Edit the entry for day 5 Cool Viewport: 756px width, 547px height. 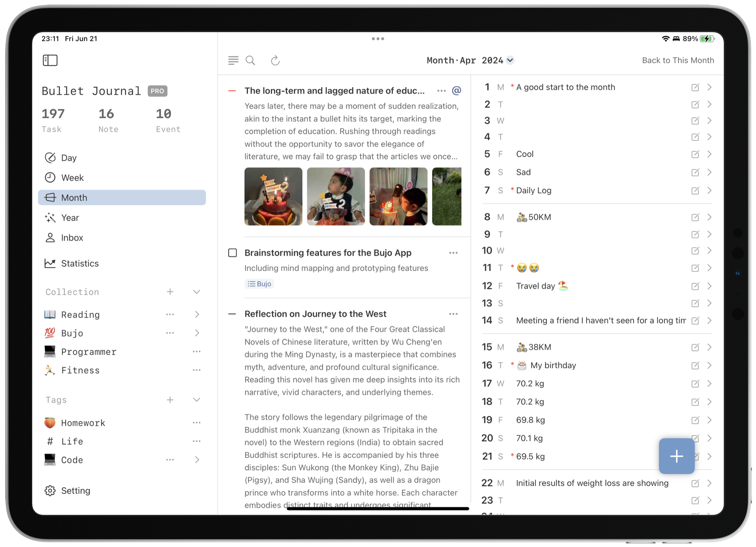pos(695,154)
